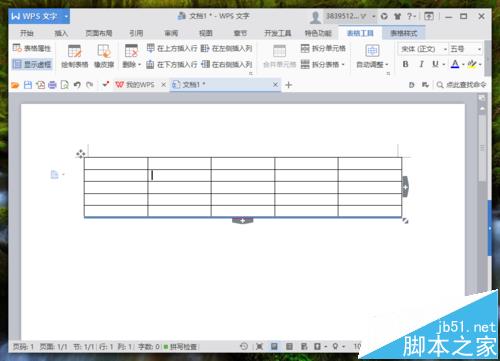Open the AutoFit (自动调整) dropdown
This screenshot has height=361, width=500.
372,56
